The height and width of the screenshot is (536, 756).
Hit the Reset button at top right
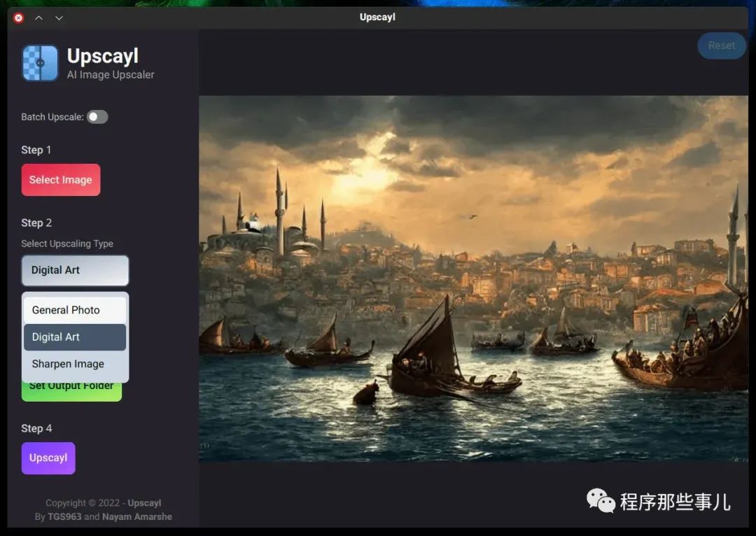721,45
